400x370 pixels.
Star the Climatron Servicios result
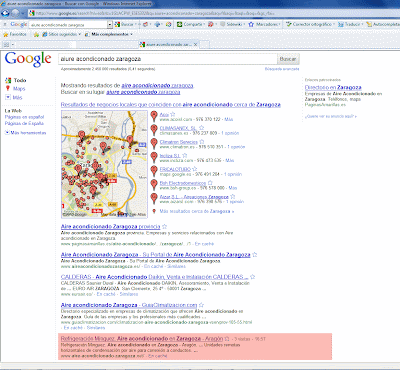(x=202, y=142)
